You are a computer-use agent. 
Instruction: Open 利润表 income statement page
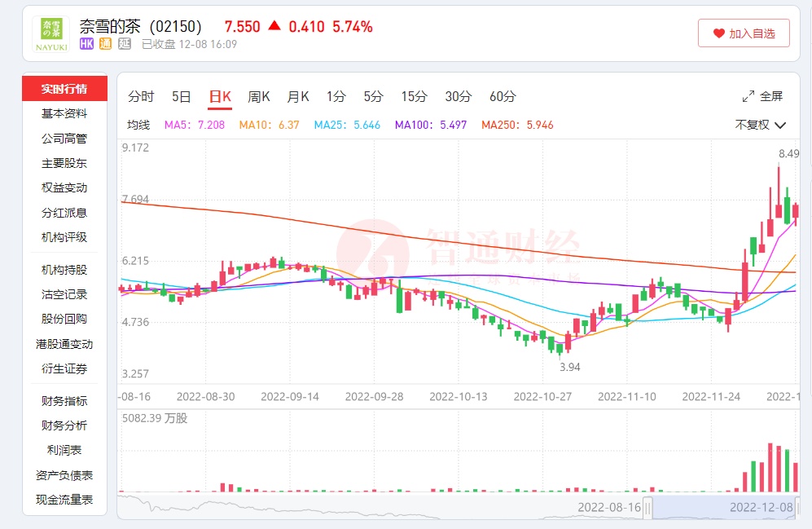(x=64, y=450)
